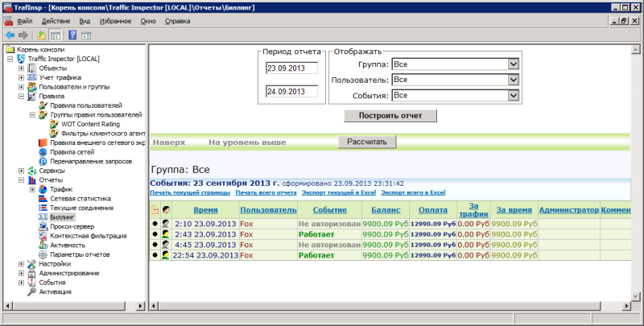644x326 pixels.
Task: Click the Back arrow toolbar icon
Action: (10, 35)
